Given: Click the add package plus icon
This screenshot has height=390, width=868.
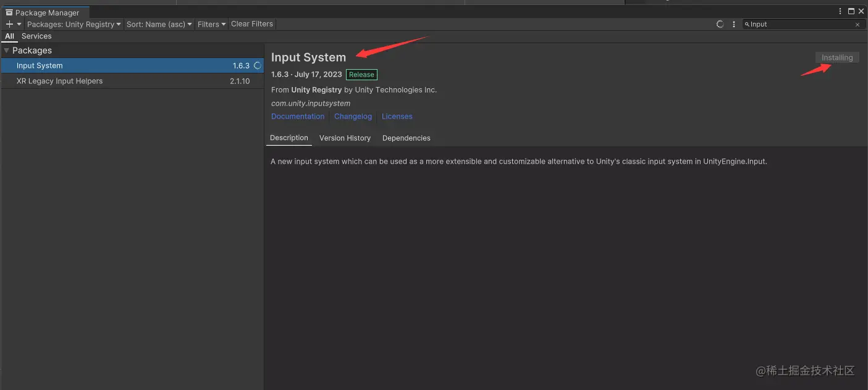Looking at the screenshot, I should (9, 24).
